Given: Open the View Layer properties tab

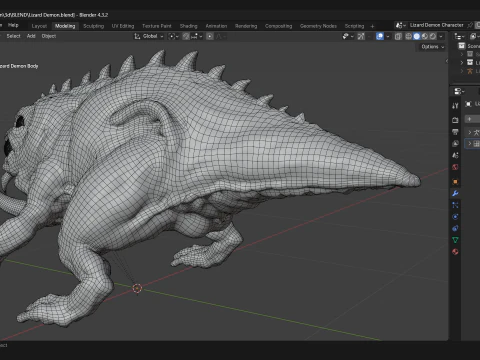Looking at the screenshot, I should (455, 143).
